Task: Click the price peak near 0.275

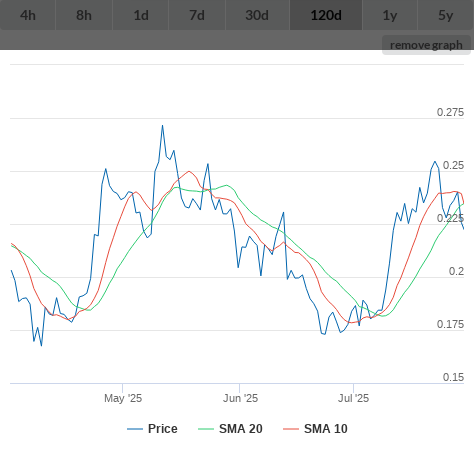Action: coord(163,126)
